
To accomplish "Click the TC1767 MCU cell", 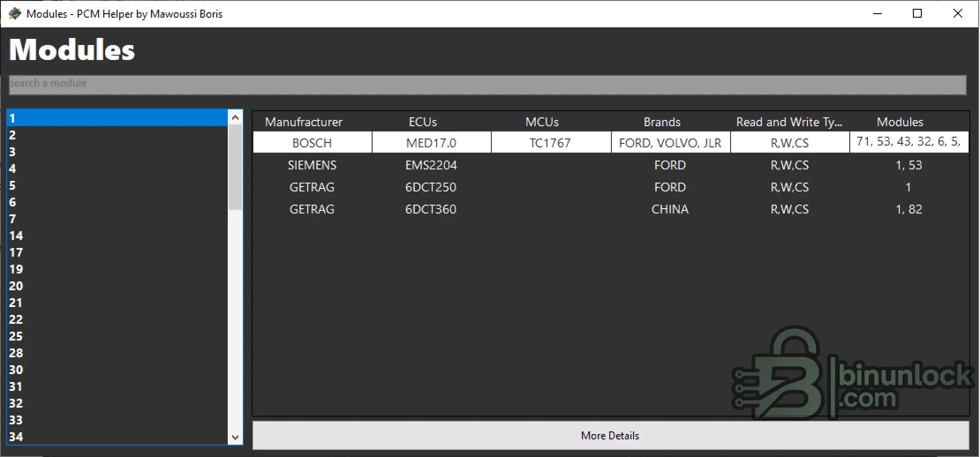I will point(550,142).
